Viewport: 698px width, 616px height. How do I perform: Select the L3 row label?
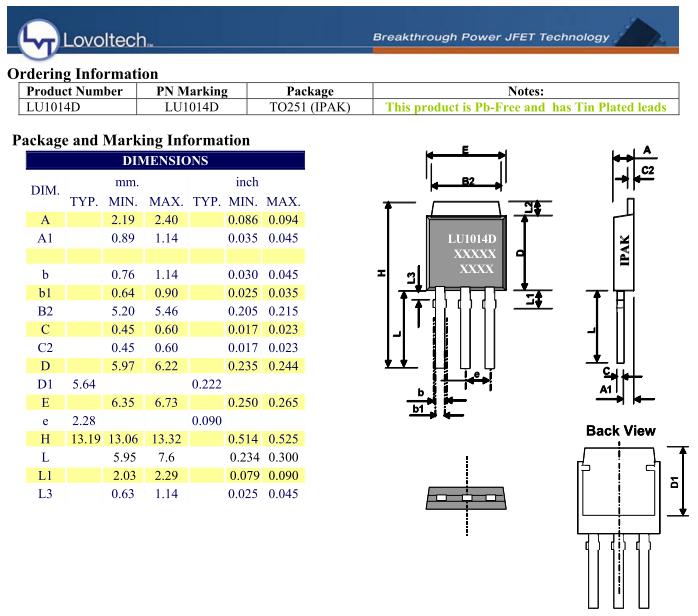[45, 494]
